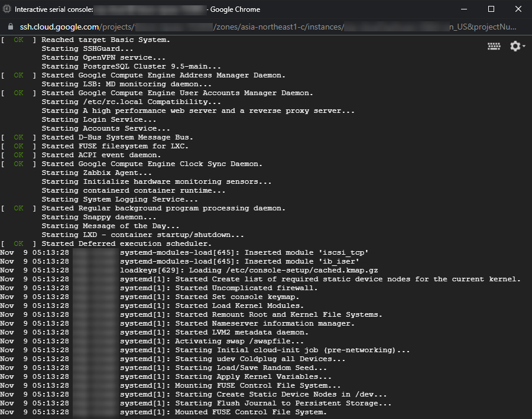Click 'Starting System Logging Service...' line

click(119, 199)
